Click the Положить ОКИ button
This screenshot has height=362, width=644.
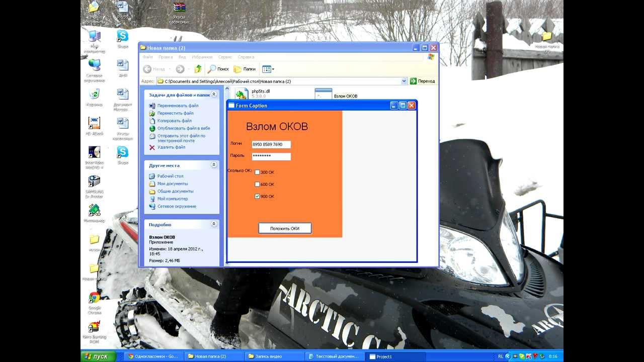point(285,228)
